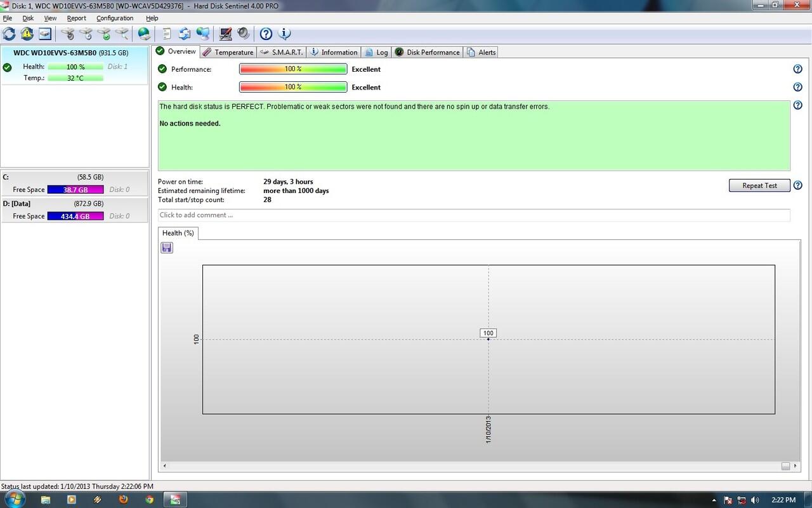Image resolution: width=812 pixels, height=508 pixels.
Task: Click the left arrow of graph scrollbar
Action: pyautogui.click(x=165, y=466)
